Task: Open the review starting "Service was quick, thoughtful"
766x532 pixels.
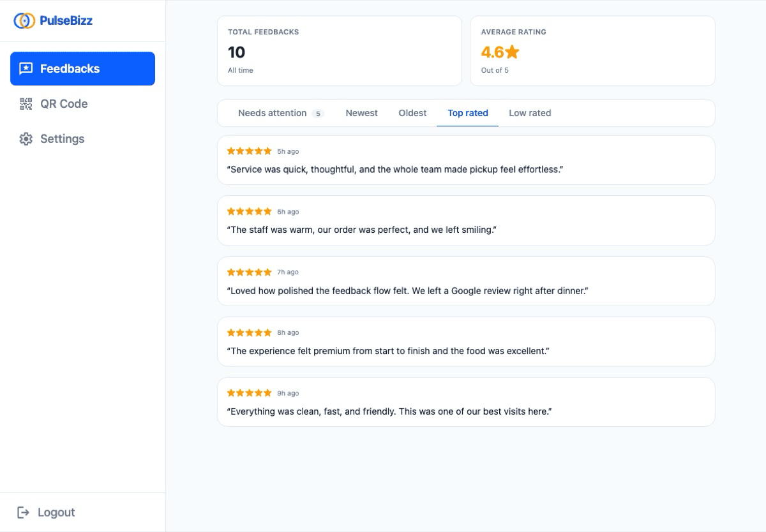Action: [466, 160]
